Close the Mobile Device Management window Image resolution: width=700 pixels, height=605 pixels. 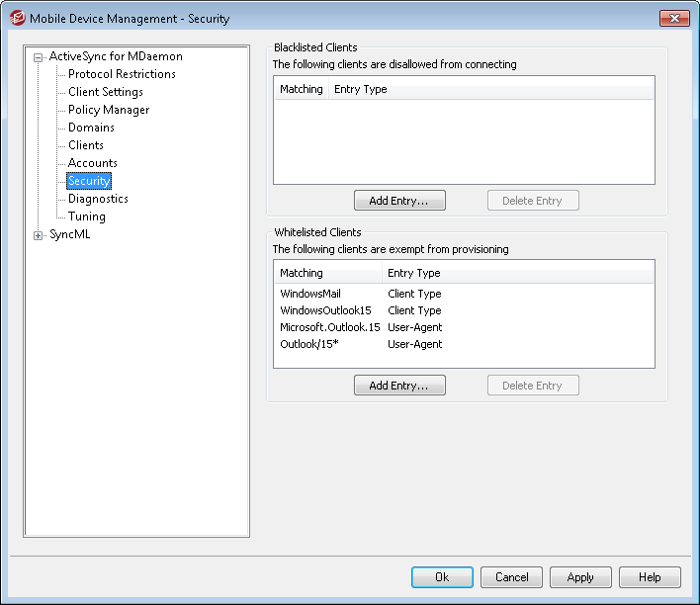pos(674,19)
